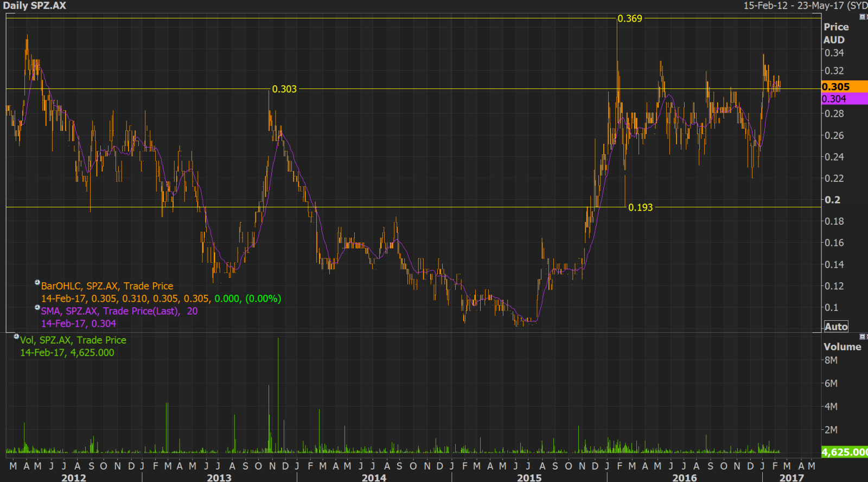Select the SMA, SPZ.AX, Trade Price(Last) legend
This screenshot has height=482, width=868.
click(x=119, y=311)
